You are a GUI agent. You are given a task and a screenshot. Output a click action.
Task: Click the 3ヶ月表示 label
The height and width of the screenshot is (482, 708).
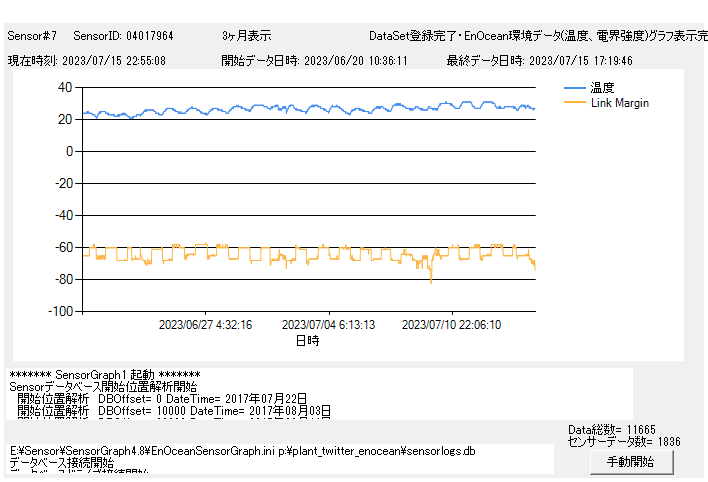[246, 35]
